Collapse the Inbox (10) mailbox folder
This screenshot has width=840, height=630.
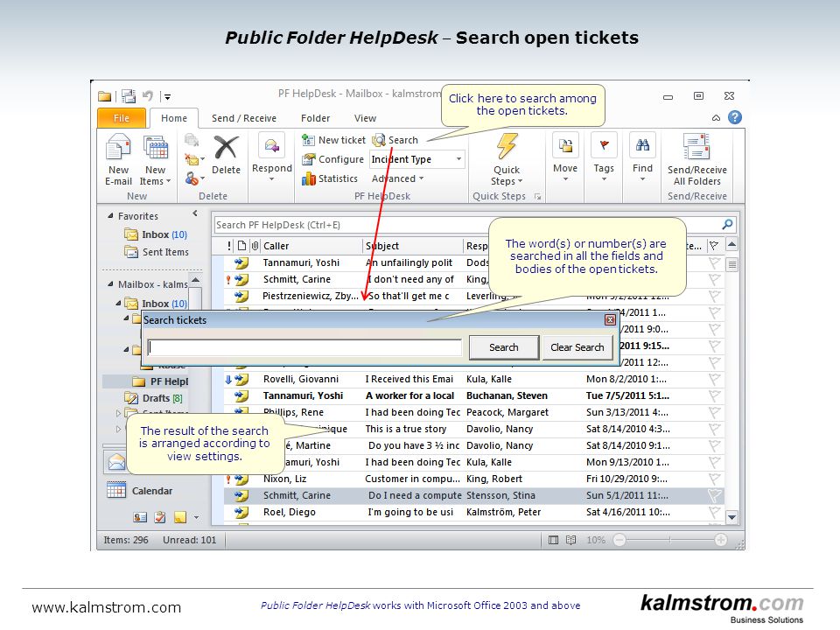tap(118, 304)
